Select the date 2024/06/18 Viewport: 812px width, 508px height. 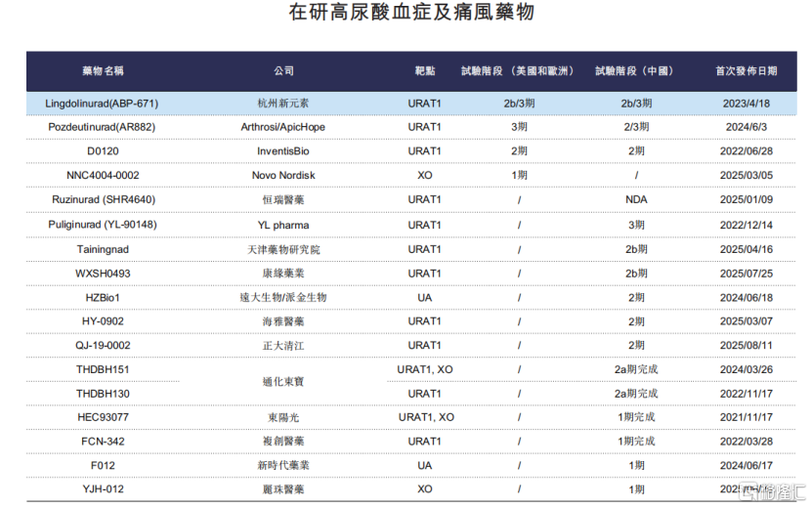(x=747, y=298)
